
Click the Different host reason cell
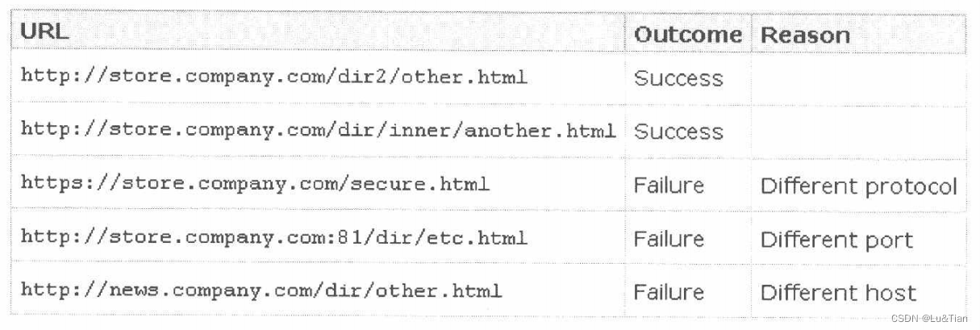pos(838,293)
